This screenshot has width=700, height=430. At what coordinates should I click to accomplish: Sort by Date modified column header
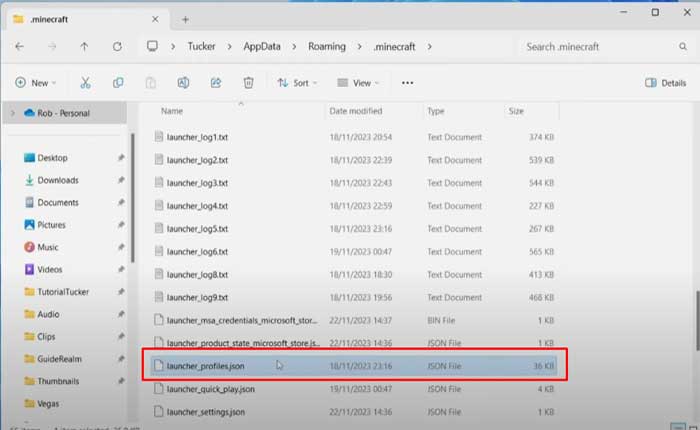[355, 111]
